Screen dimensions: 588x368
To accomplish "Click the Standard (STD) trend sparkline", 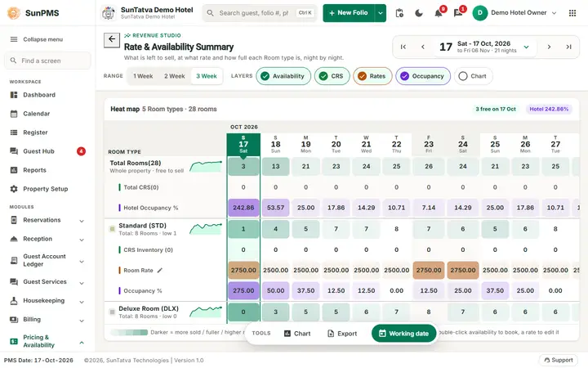I will click(x=206, y=229).
